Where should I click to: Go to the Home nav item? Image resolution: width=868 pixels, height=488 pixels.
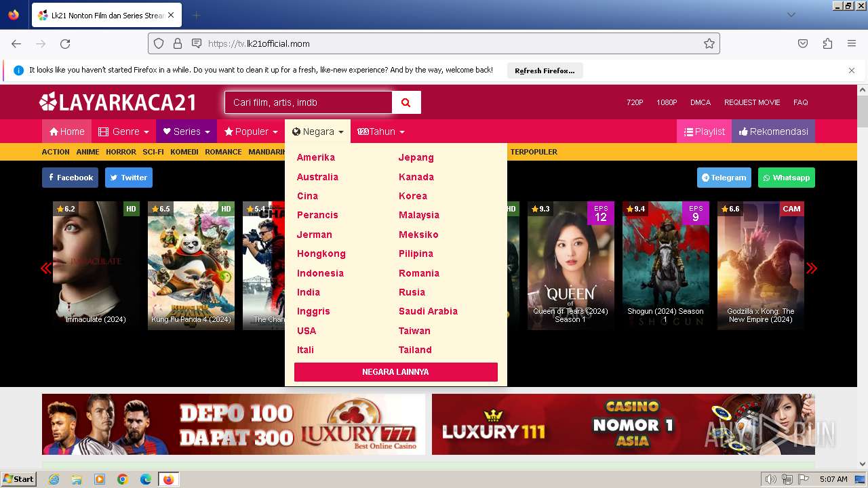tap(66, 131)
